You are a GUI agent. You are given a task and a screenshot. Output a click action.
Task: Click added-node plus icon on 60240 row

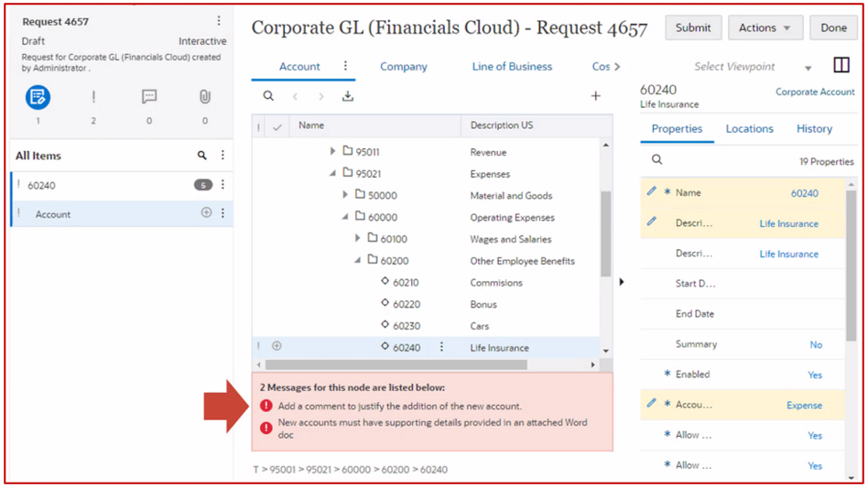click(x=277, y=346)
